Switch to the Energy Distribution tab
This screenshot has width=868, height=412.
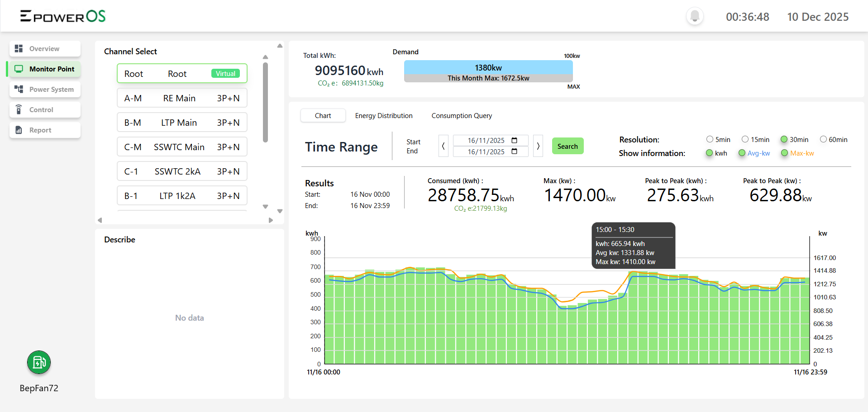pos(384,115)
